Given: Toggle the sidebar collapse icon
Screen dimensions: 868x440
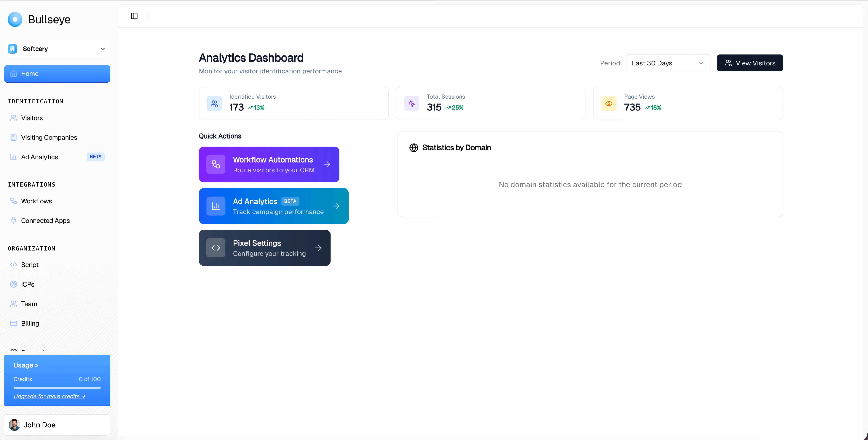Looking at the screenshot, I should (x=134, y=16).
